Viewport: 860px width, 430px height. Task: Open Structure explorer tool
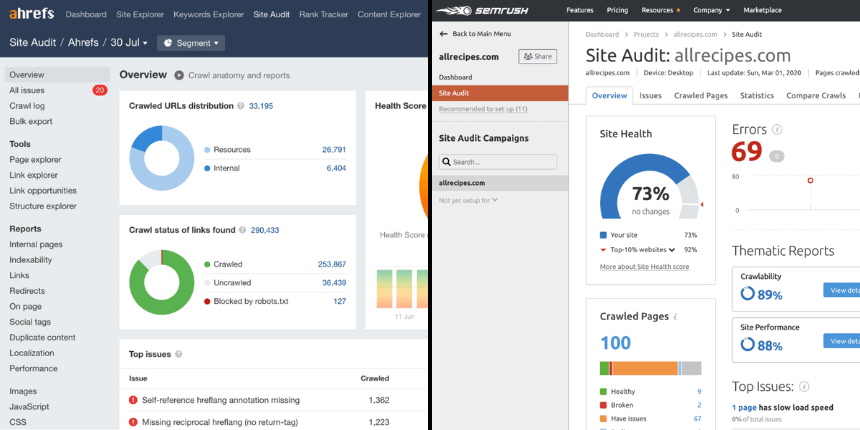click(x=43, y=206)
